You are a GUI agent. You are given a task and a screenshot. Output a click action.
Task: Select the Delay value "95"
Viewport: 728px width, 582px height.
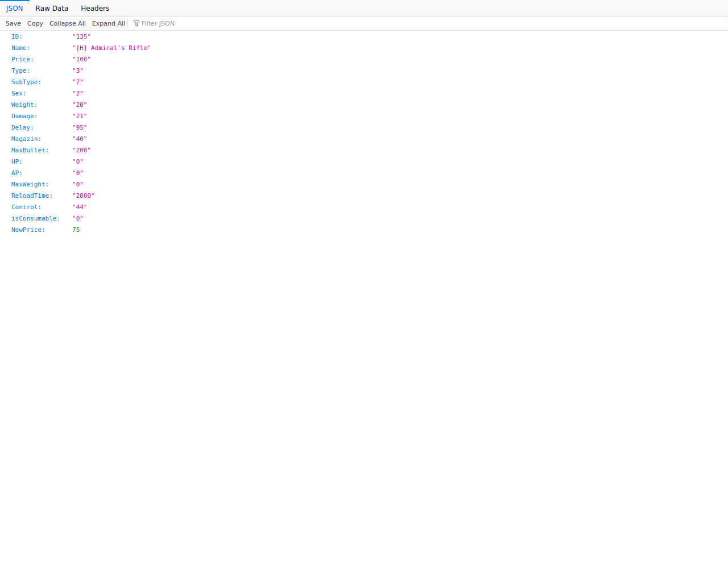point(80,127)
